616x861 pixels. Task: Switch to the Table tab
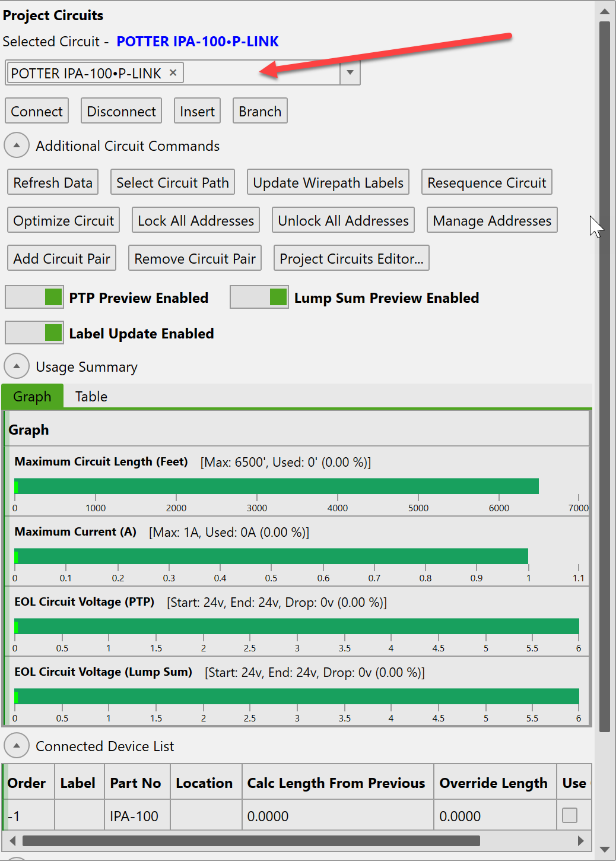click(91, 397)
